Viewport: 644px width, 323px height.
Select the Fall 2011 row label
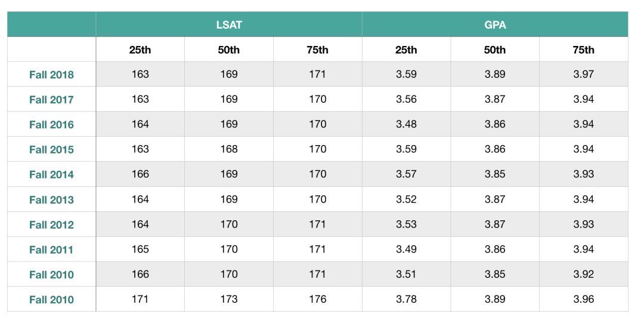click(51, 250)
